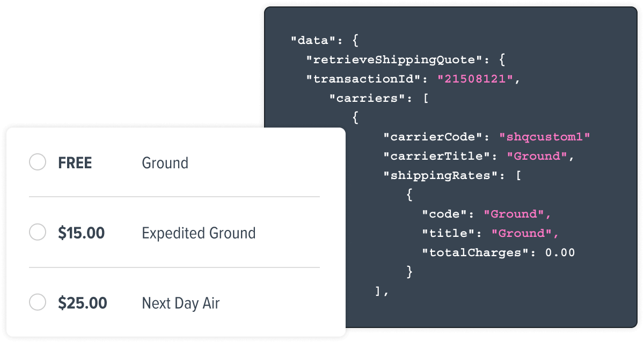Click the Next Day Air label

tap(181, 303)
